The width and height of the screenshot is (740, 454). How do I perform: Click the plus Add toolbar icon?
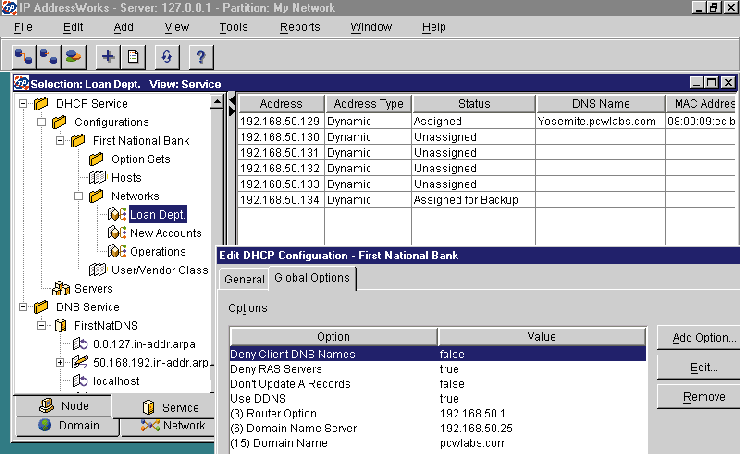pos(108,56)
